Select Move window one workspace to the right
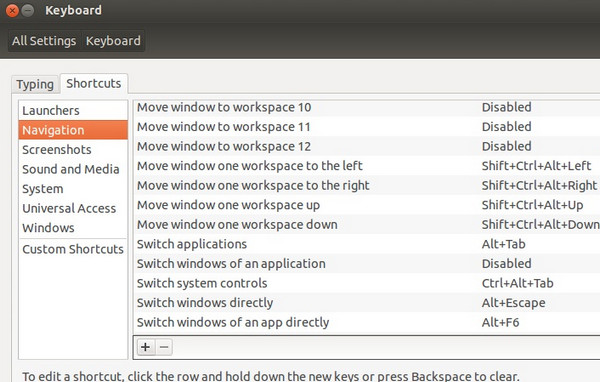The image size is (600, 382). [x=367, y=185]
